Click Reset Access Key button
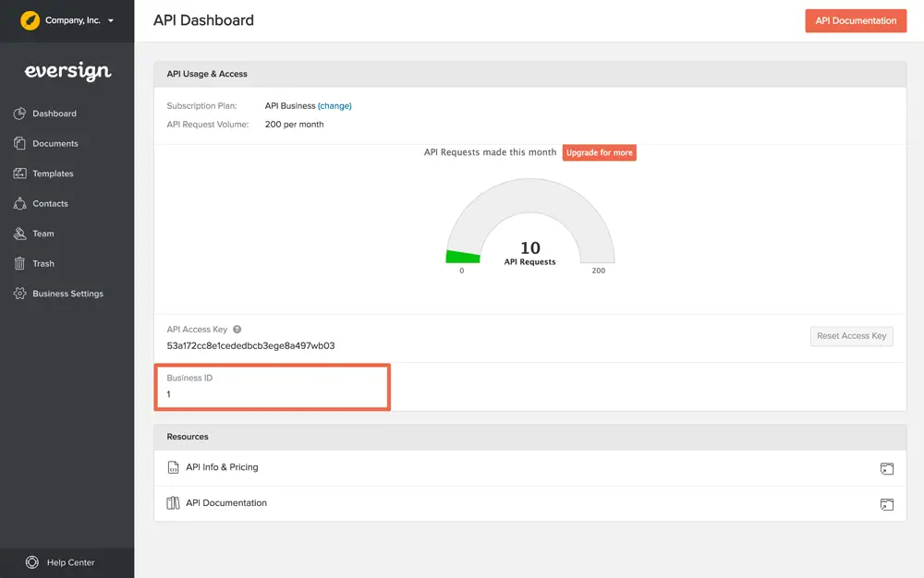This screenshot has height=578, width=924. (852, 336)
